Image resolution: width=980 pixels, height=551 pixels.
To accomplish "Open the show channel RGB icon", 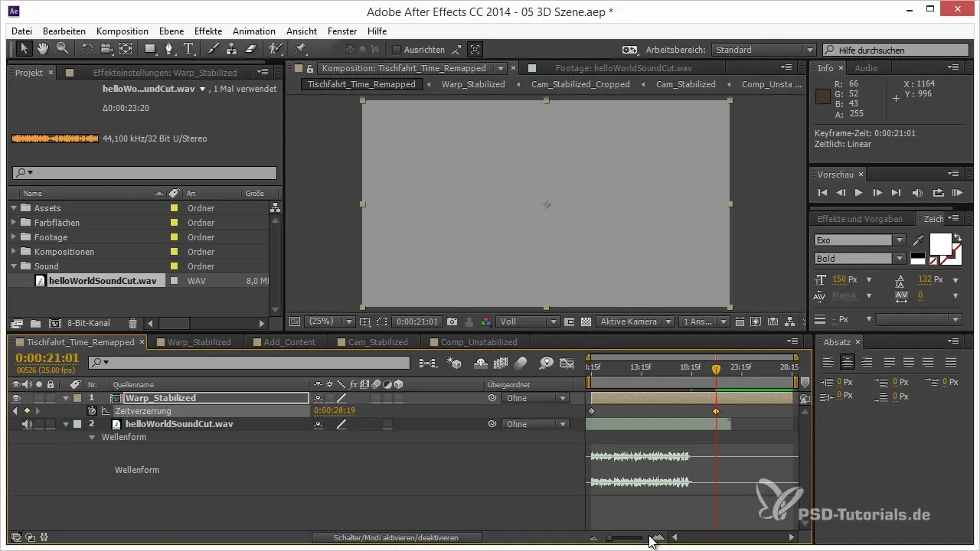I will 485,322.
